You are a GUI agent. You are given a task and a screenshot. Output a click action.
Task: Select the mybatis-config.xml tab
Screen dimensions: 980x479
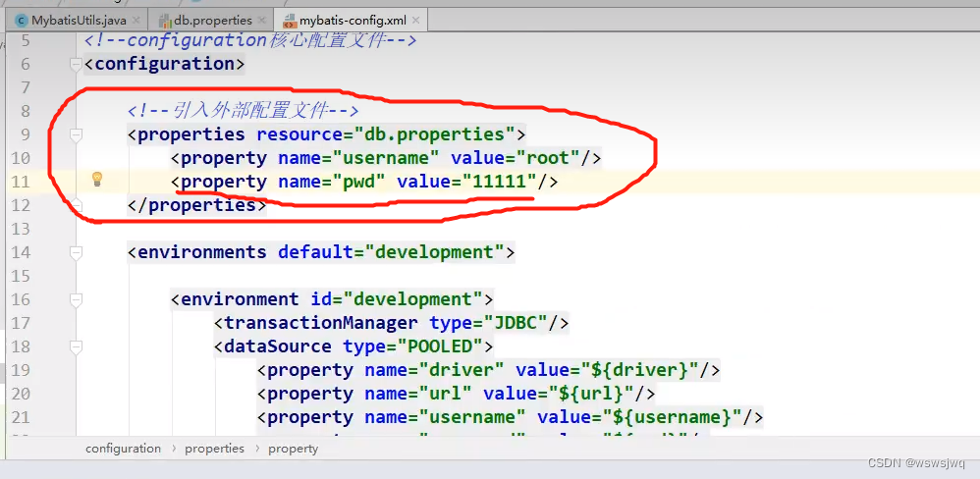pos(352,20)
